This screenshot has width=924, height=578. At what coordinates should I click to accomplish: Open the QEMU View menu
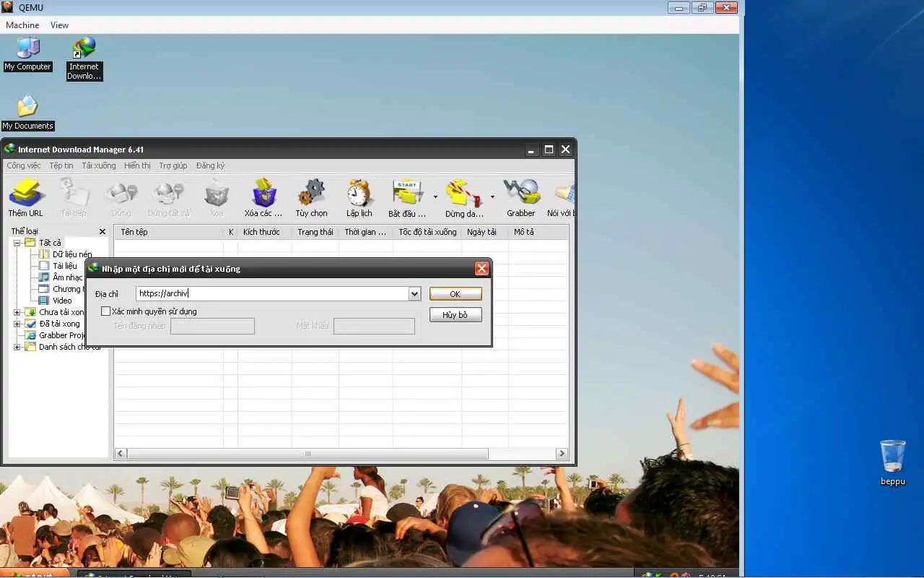coord(59,25)
